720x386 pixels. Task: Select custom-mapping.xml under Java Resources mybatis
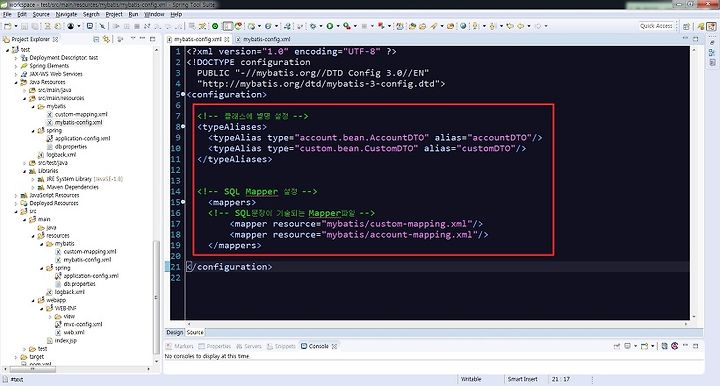click(x=81, y=114)
